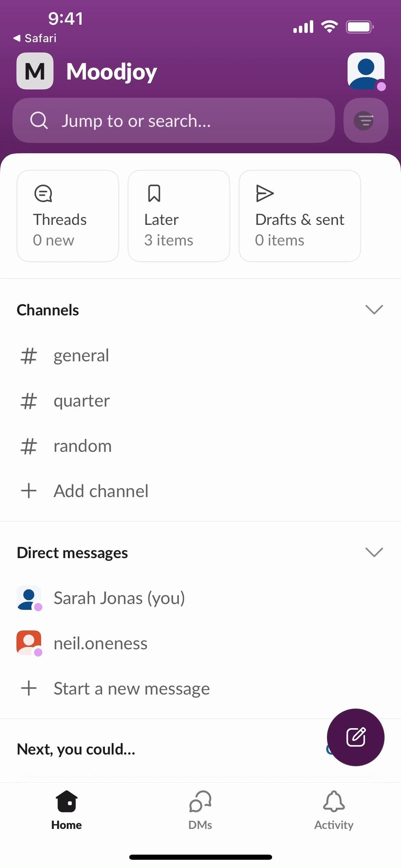Collapse the Direct messages section chevron
The width and height of the screenshot is (401, 868).
[x=374, y=552]
